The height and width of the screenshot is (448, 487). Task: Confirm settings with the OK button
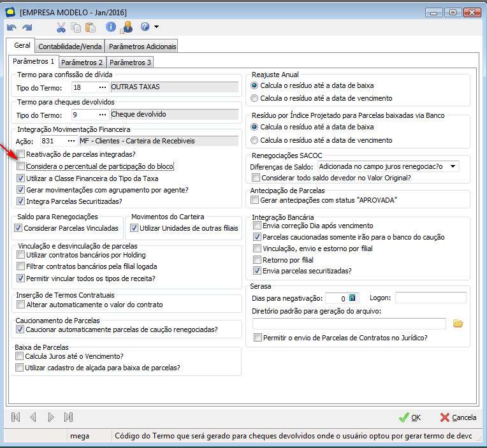[x=409, y=417]
